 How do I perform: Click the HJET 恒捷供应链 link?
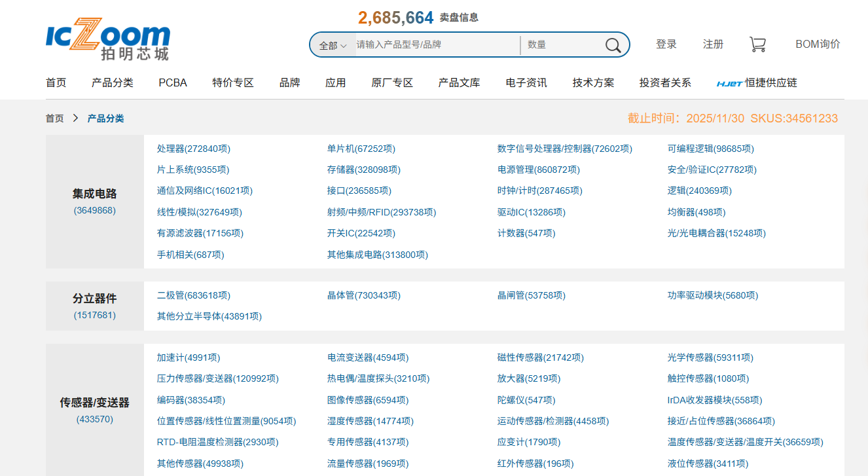[x=757, y=82]
